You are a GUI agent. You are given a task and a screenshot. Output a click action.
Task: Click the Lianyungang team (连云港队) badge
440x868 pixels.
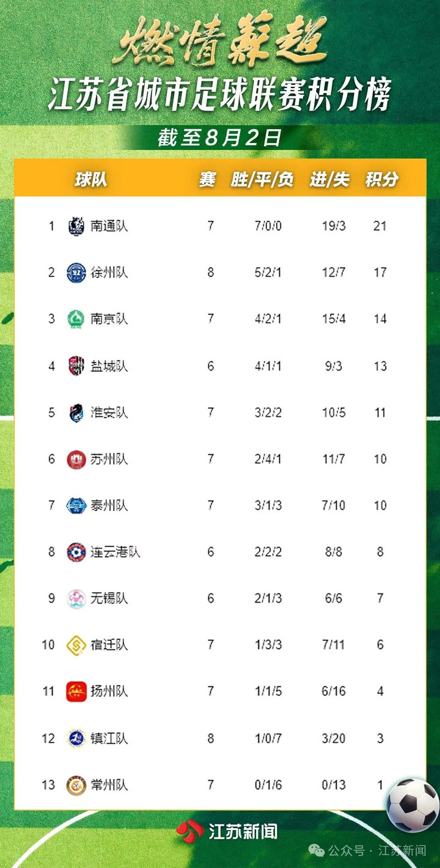pos(76,552)
